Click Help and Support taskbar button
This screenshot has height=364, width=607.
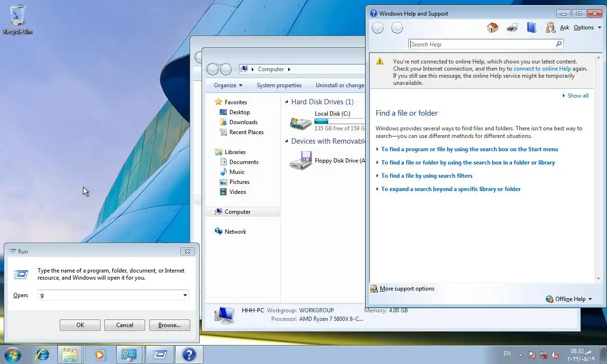pos(189,355)
